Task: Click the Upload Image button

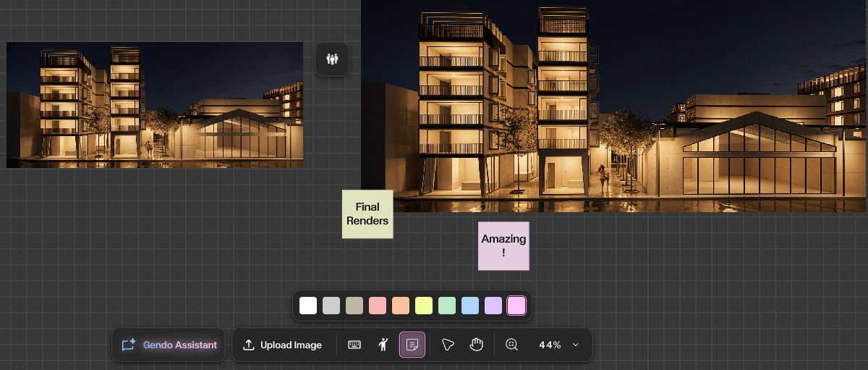Action: tap(282, 345)
